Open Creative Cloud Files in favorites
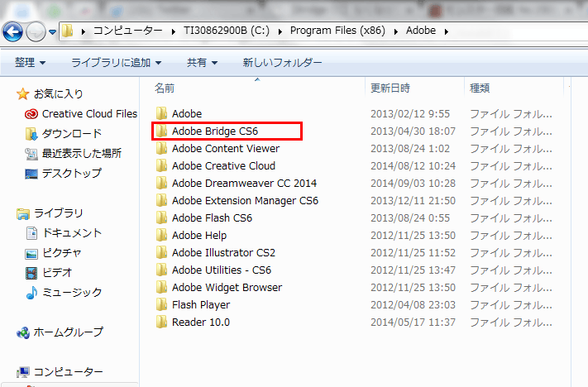The image size is (588, 387). click(x=89, y=113)
